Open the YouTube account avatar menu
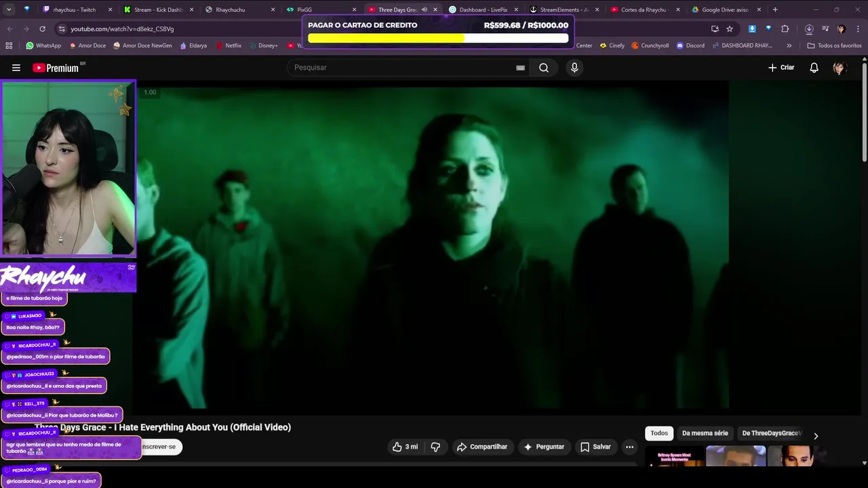Screen dimensions: 868x488 [840, 68]
